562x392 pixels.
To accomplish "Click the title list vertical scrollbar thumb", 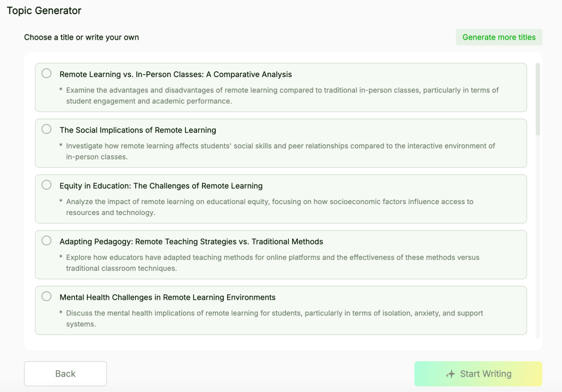I will click(538, 99).
